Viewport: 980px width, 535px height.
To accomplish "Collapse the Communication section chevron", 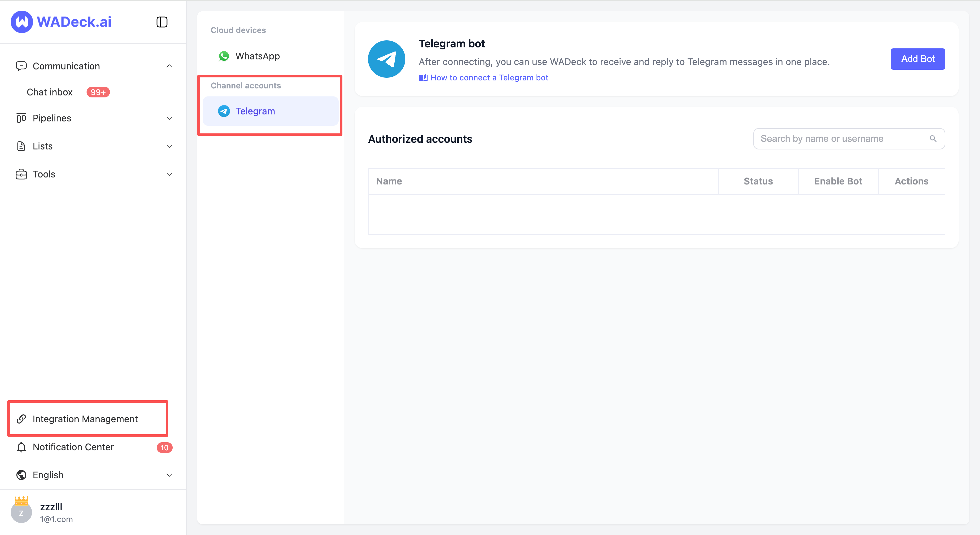I will (169, 66).
